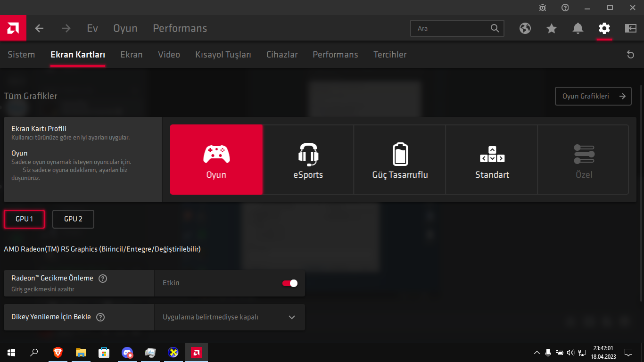The width and height of the screenshot is (644, 362).
Task: Click the forward navigation arrow
Action: coord(66,28)
